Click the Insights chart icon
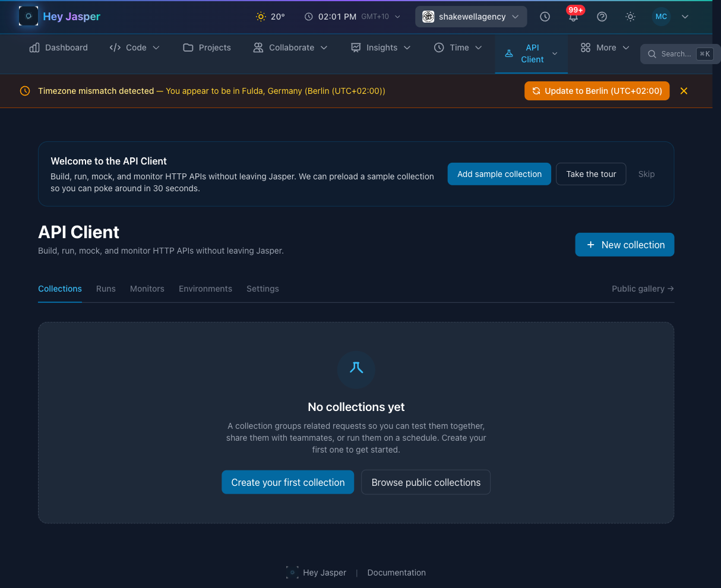 [x=356, y=48]
